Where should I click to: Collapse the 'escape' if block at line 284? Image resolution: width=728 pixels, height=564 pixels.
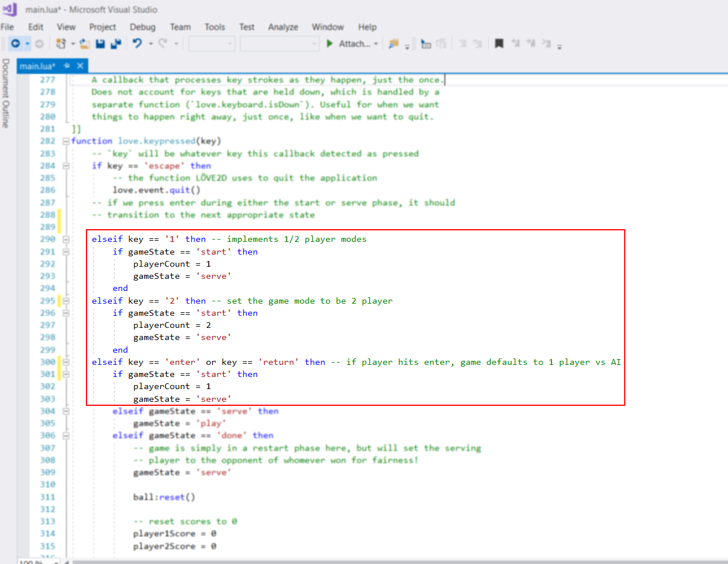click(66, 166)
